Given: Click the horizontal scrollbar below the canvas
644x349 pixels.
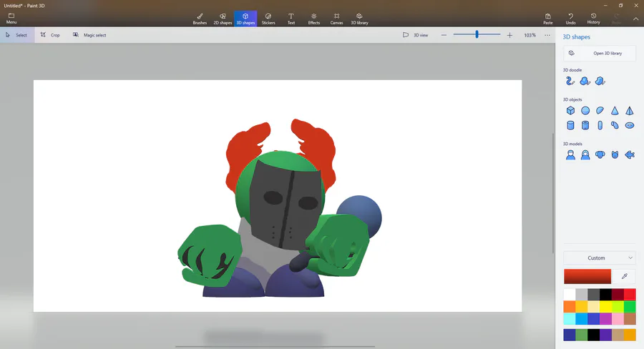Looking at the screenshot, I should tap(275, 347).
